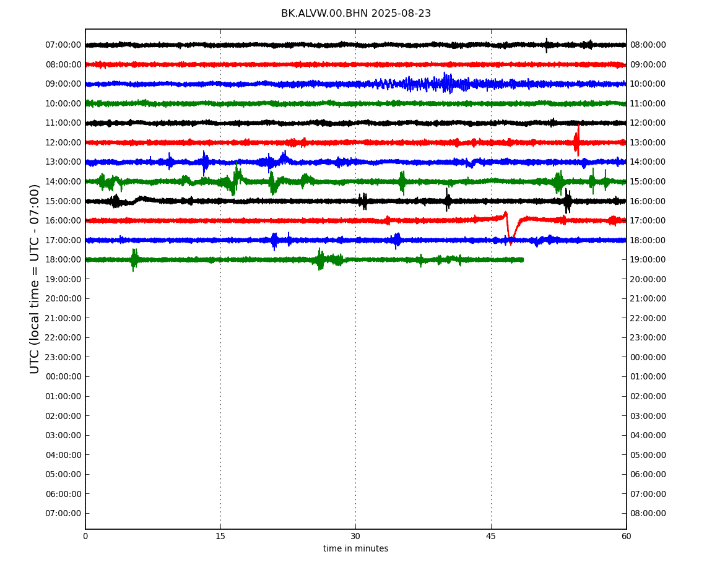
Task: Click the left-axis label 17:00:00
Action: coord(63,240)
